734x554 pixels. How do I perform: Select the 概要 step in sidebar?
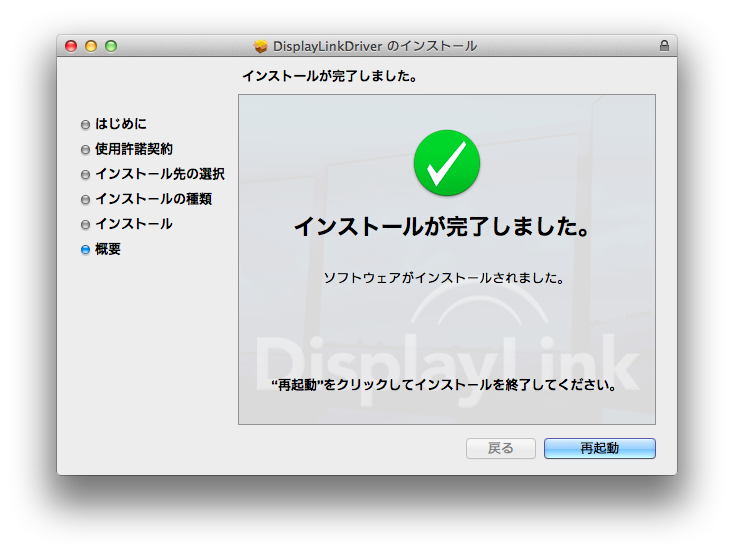(108, 249)
